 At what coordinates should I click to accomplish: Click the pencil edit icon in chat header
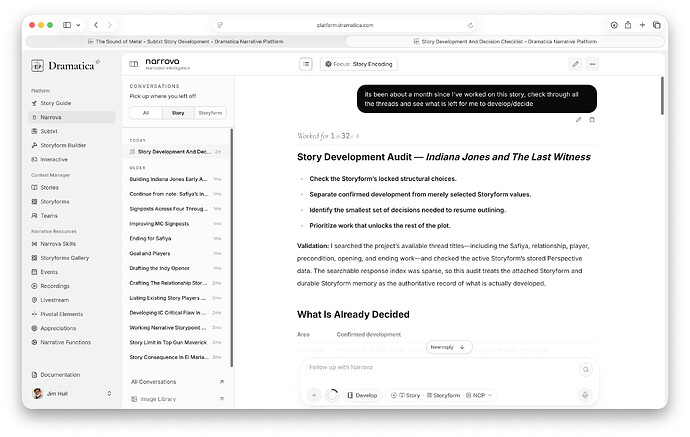click(x=575, y=64)
